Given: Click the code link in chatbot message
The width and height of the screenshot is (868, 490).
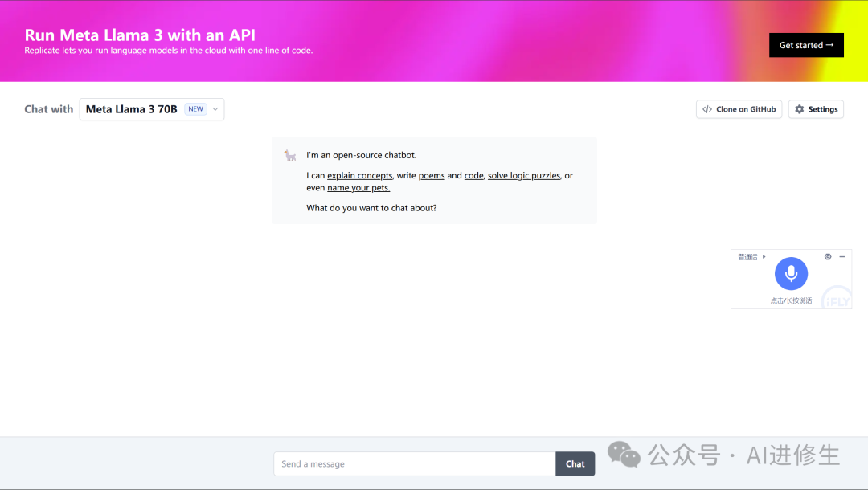Looking at the screenshot, I should 474,175.
